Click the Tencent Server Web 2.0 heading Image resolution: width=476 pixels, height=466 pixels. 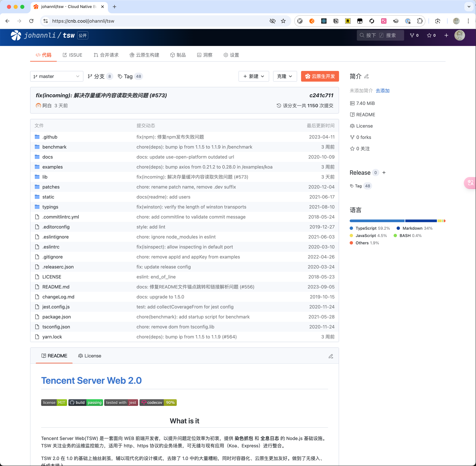coord(91,381)
